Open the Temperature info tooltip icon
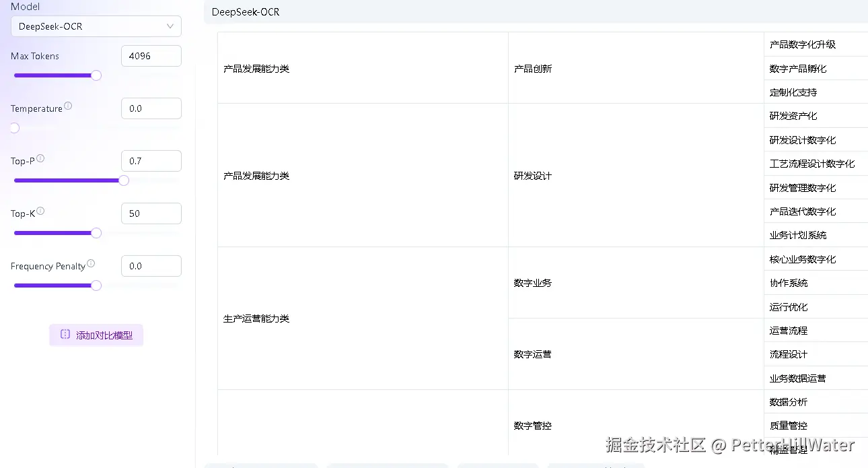Viewport: 868px width, 468px height. click(x=67, y=105)
